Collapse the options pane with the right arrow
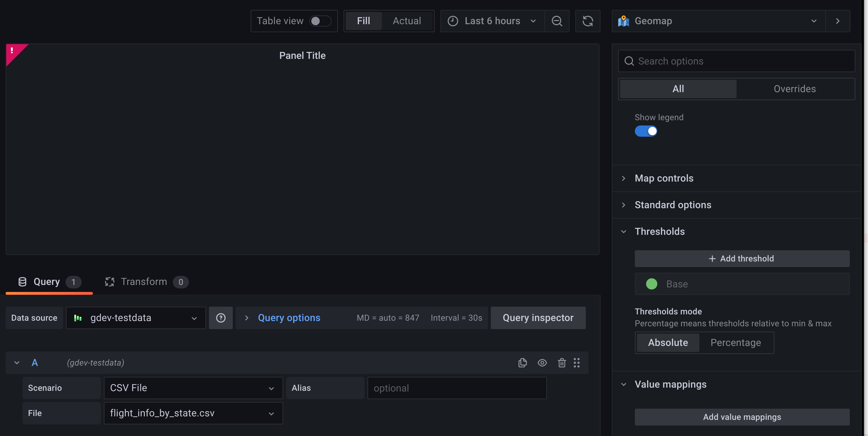868x436 pixels. pyautogui.click(x=838, y=21)
